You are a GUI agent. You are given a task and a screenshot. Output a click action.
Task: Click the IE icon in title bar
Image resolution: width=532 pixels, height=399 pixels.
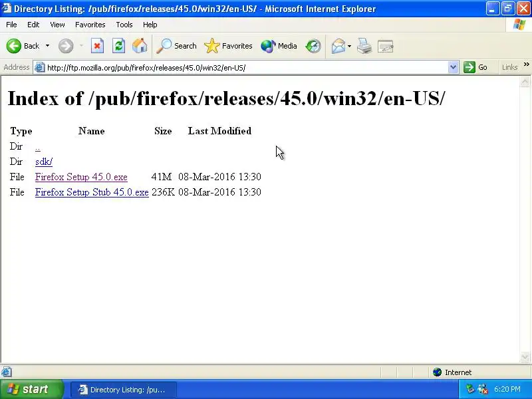7,8
